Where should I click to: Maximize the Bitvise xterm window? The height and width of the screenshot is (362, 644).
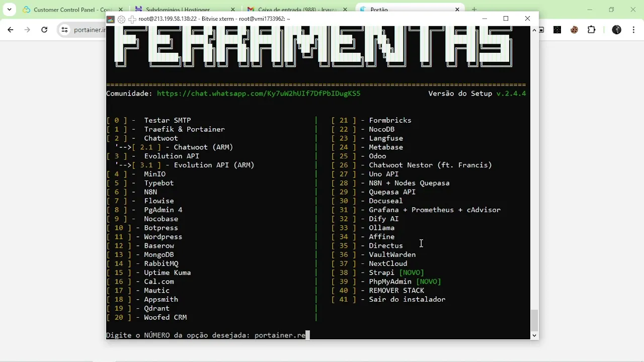click(506, 19)
